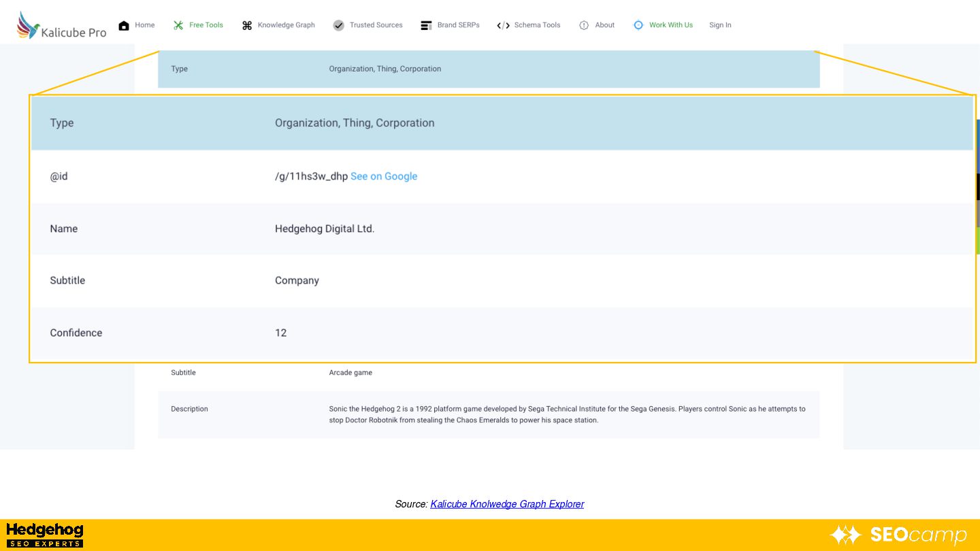
Task: Click the Home house icon
Action: click(124, 25)
